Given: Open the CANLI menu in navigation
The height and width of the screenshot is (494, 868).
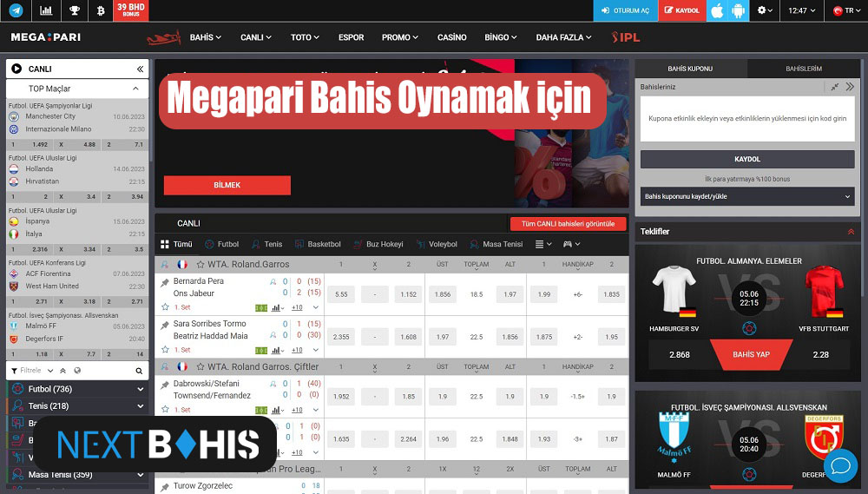Looking at the screenshot, I should point(256,37).
